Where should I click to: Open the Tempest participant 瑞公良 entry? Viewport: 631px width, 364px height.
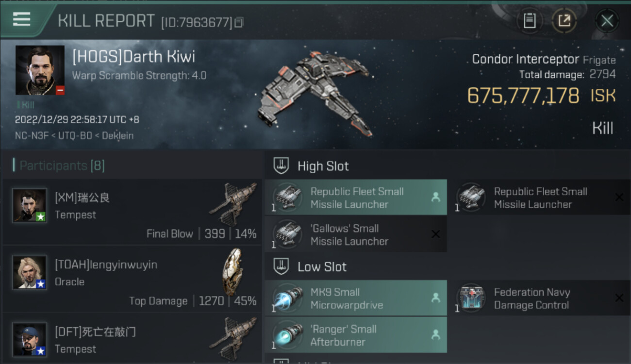point(132,212)
